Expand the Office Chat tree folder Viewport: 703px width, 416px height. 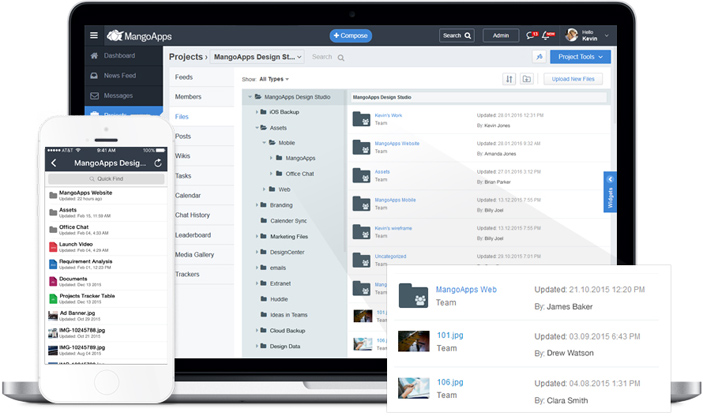(x=271, y=173)
